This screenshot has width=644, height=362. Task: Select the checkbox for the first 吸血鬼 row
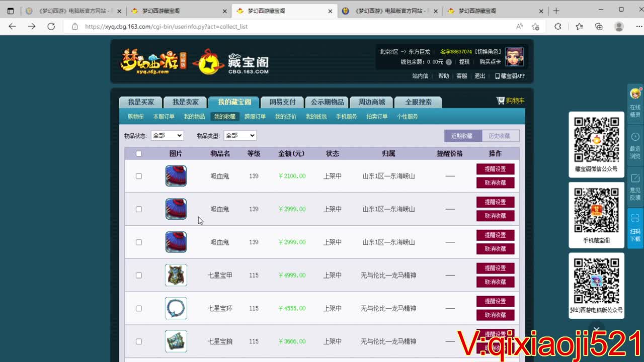[x=139, y=176]
